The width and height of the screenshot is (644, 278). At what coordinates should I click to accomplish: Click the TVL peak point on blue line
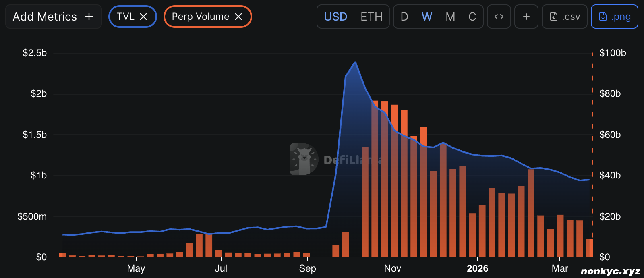(x=355, y=62)
